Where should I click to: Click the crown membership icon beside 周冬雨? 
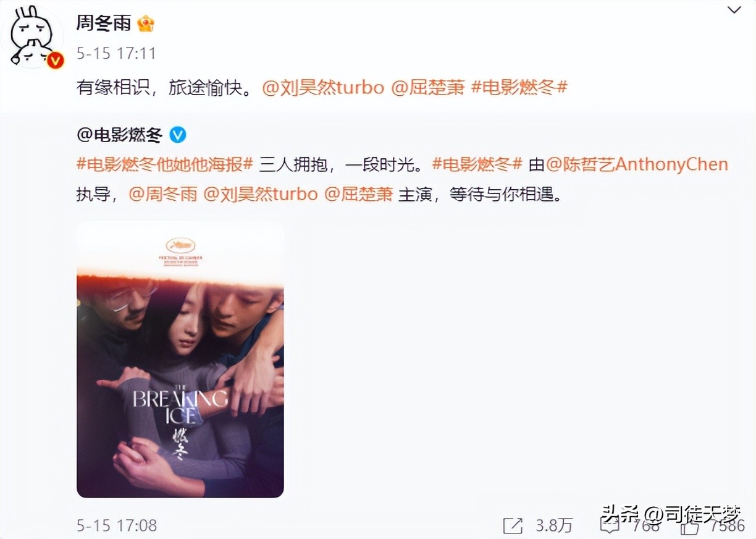pos(146,23)
